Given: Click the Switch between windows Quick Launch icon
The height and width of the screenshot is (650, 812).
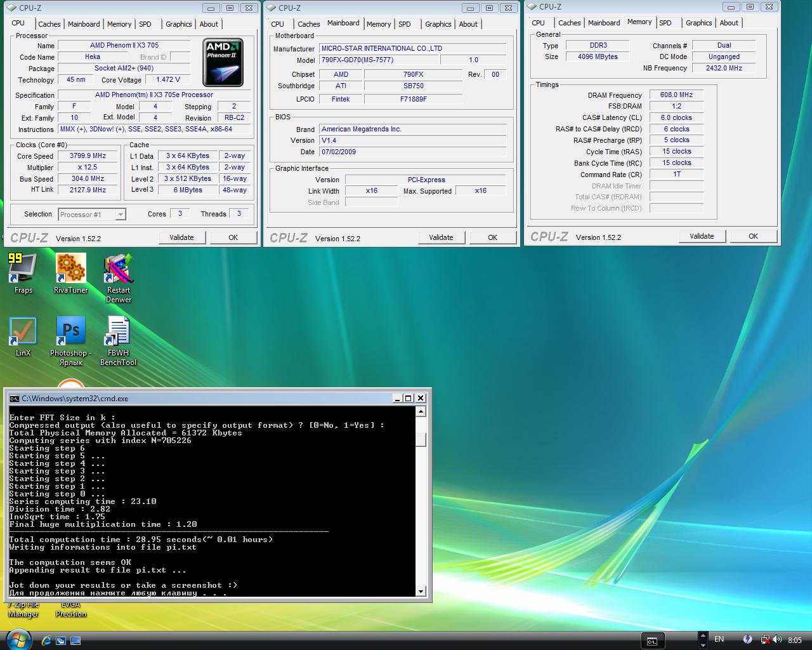Looking at the screenshot, I should (61, 640).
